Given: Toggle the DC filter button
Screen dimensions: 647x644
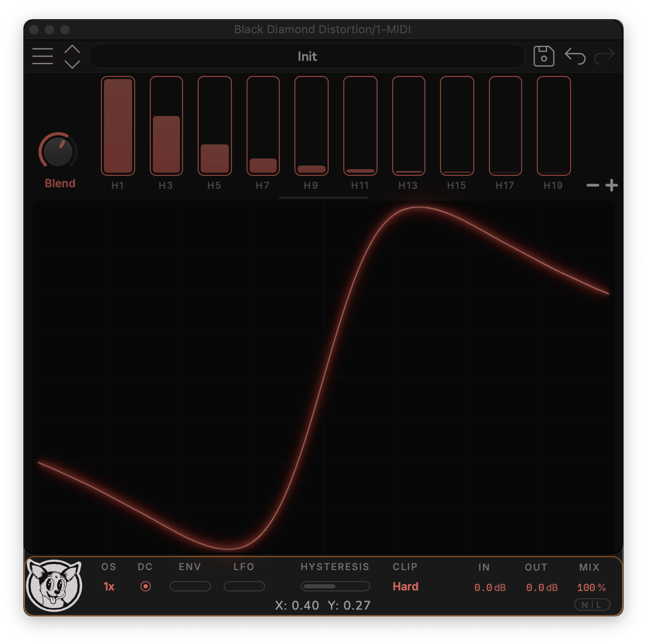Looking at the screenshot, I should click(146, 587).
